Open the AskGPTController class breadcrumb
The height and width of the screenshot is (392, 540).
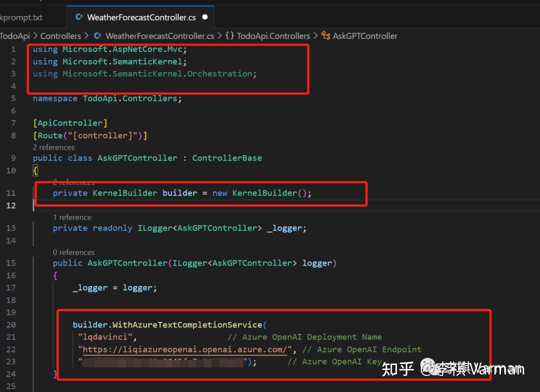click(365, 36)
